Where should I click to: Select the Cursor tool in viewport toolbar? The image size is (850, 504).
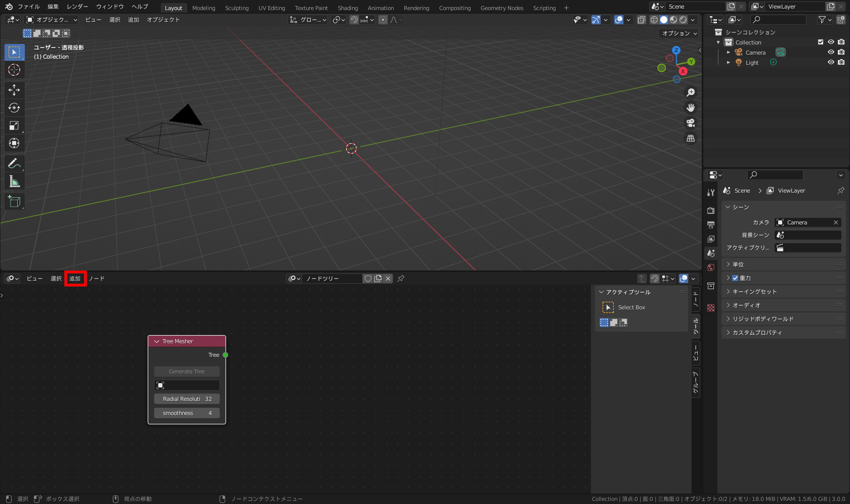point(14,70)
